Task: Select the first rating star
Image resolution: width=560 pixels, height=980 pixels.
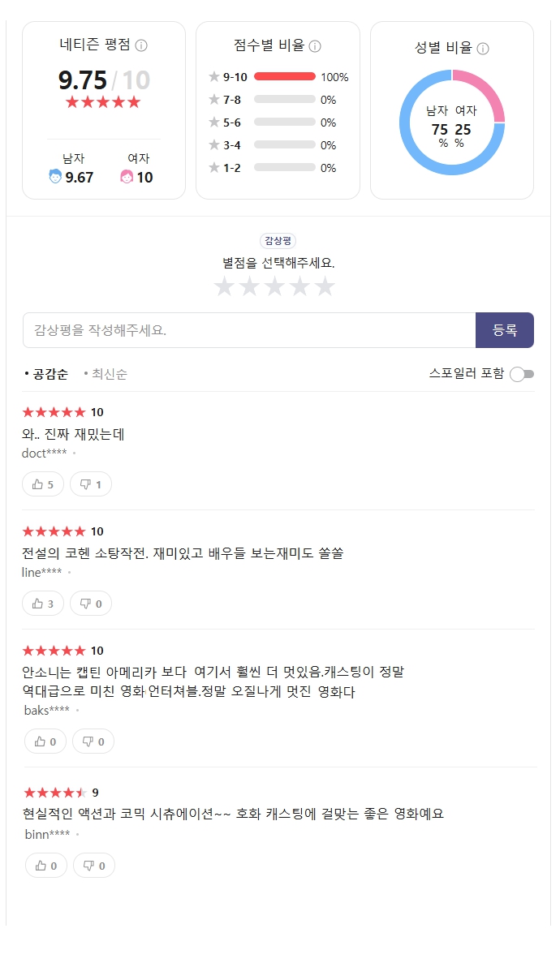Action: pos(224,286)
